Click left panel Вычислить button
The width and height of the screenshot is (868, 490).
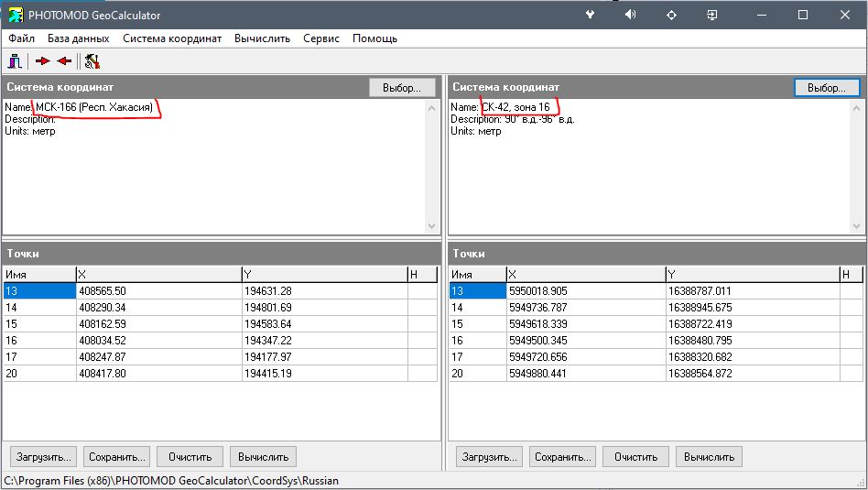263,457
